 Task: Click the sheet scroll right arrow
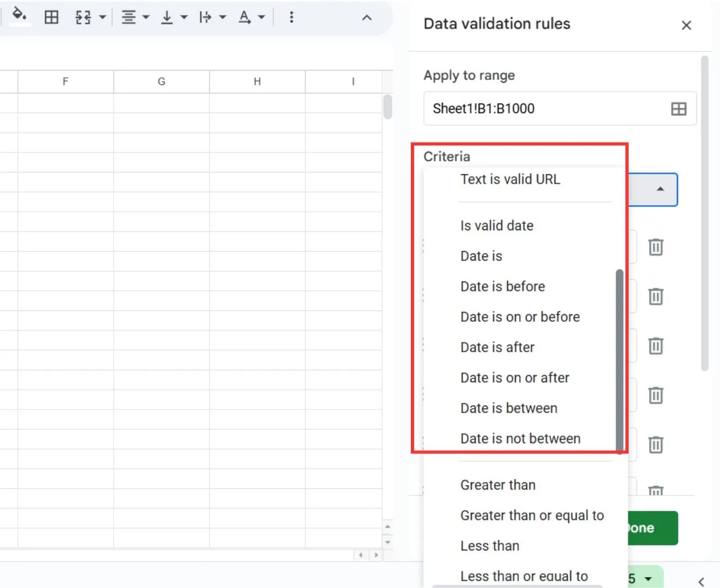pyautogui.click(x=376, y=555)
